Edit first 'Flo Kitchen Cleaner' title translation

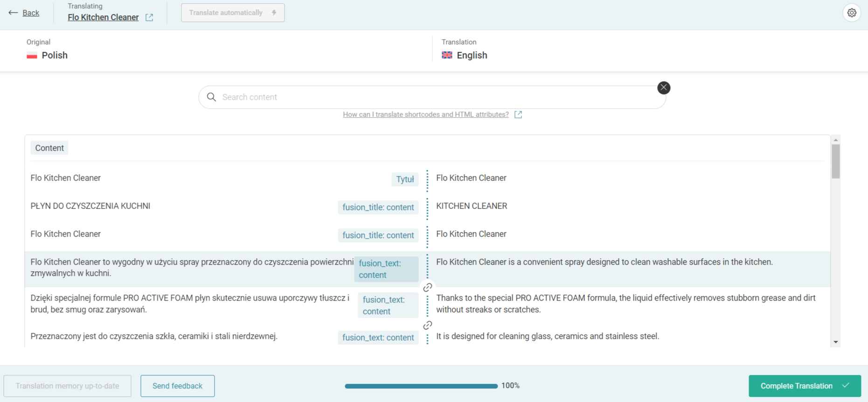point(471,178)
